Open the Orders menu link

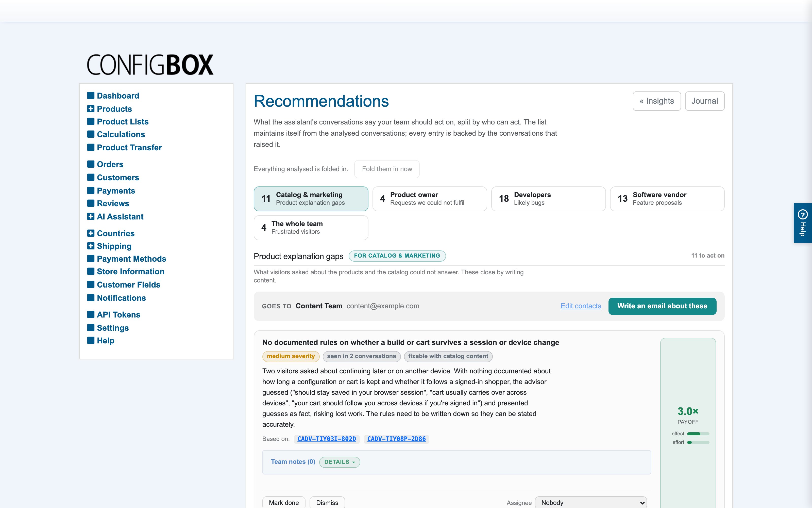[x=110, y=164]
